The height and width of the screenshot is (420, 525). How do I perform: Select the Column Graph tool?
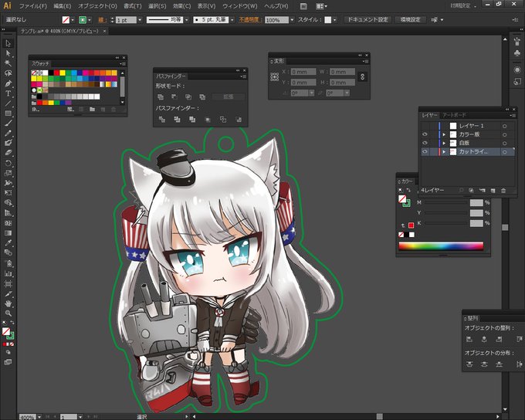tap(8, 273)
